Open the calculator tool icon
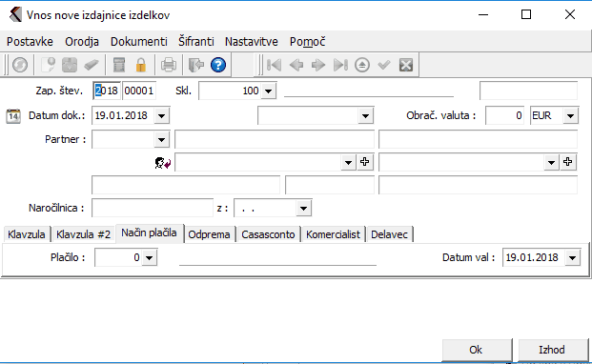This screenshot has height=364, width=592. (119, 65)
